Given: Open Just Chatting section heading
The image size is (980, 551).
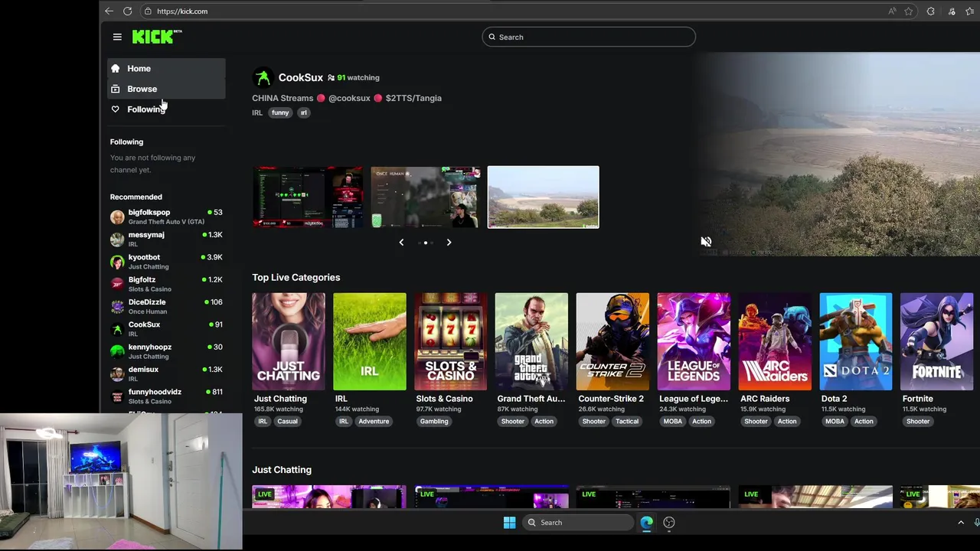Looking at the screenshot, I should click(x=282, y=470).
